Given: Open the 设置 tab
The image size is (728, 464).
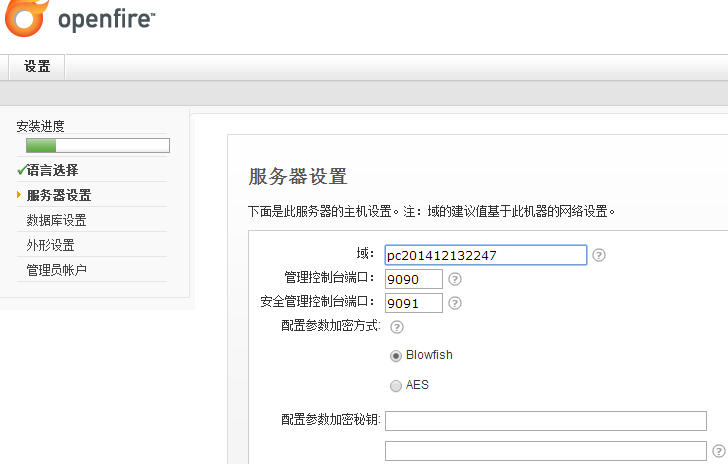Looking at the screenshot, I should tap(37, 66).
